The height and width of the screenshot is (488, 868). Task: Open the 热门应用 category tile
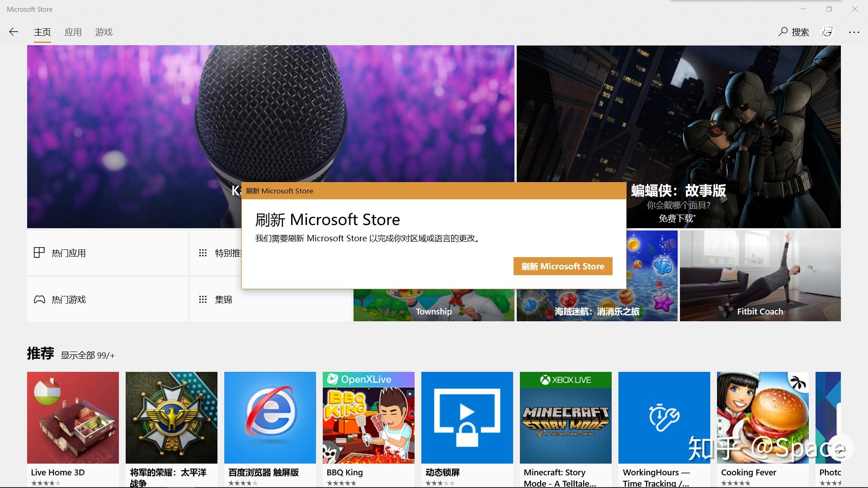[x=108, y=253]
